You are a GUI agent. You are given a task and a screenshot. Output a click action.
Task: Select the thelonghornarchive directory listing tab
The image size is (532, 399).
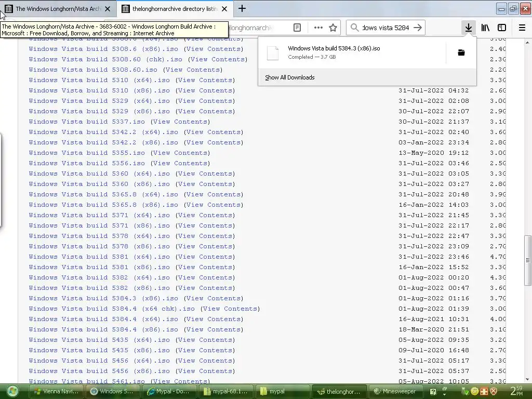pos(175,9)
